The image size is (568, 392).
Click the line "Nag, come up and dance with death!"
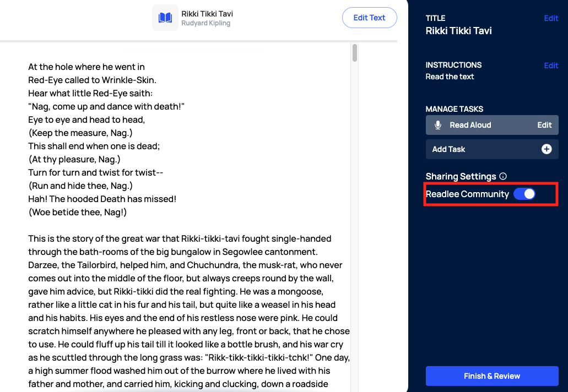[106, 106]
